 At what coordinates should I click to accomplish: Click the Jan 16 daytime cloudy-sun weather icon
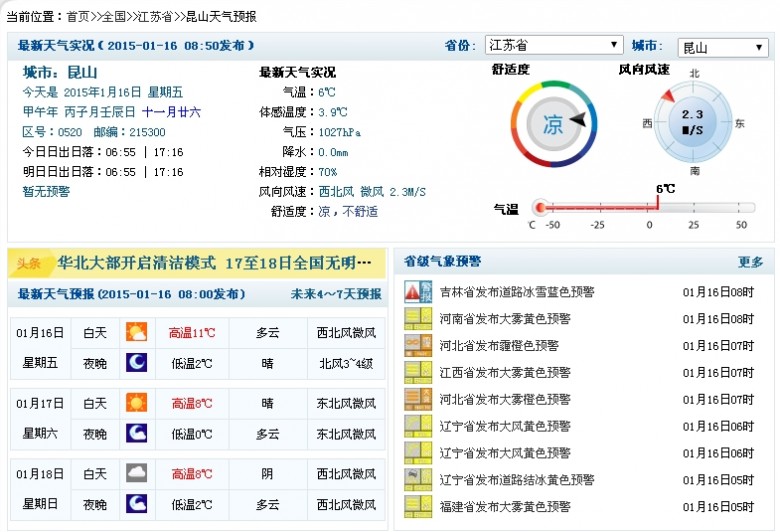[x=135, y=333]
